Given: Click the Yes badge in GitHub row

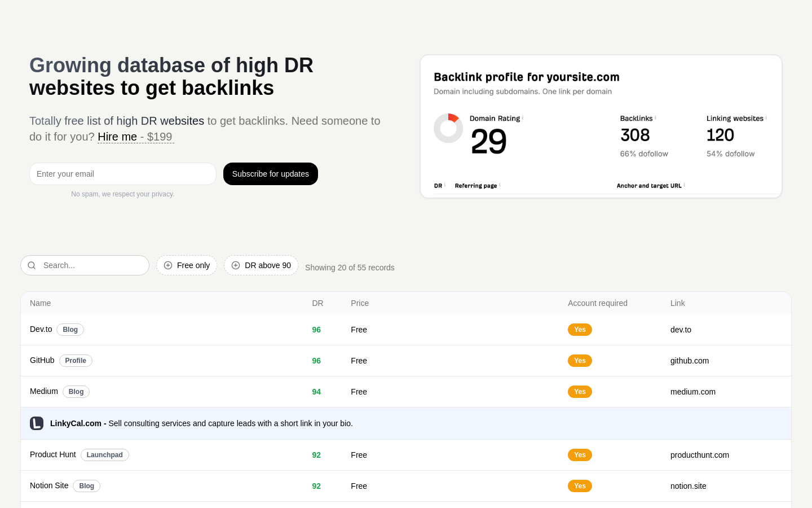Looking at the screenshot, I should pos(580,361).
